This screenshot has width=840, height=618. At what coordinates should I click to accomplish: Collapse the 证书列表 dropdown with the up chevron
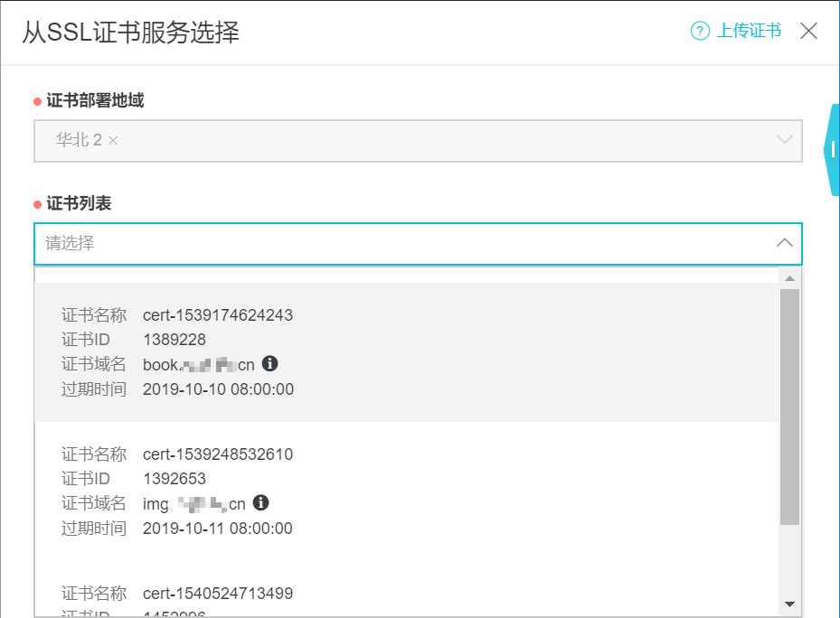[x=784, y=243]
